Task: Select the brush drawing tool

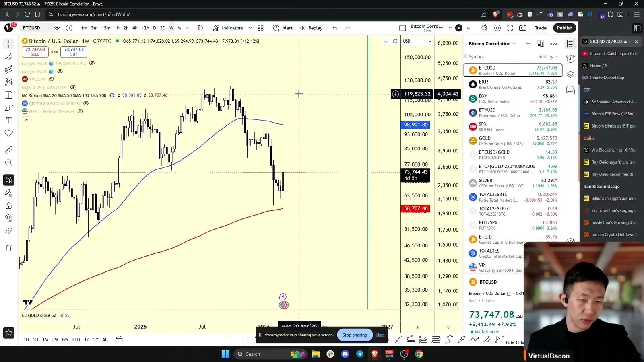Action: 9,108
